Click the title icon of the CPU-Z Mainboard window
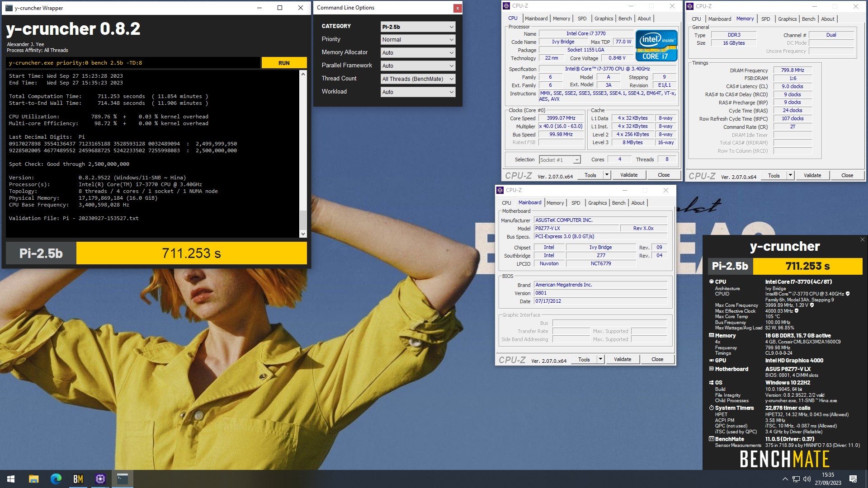Image resolution: width=868 pixels, height=488 pixels. (x=500, y=190)
